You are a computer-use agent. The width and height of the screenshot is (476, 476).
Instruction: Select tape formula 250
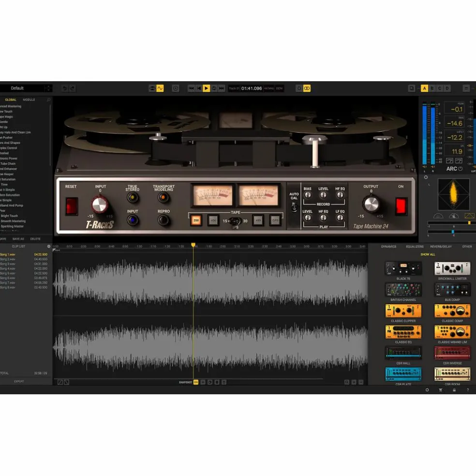point(196,221)
